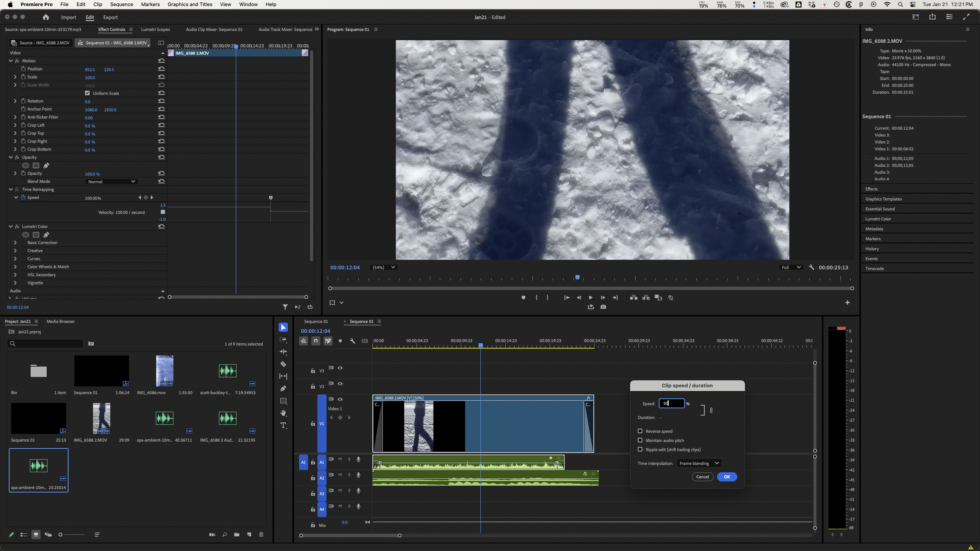Viewport: 980px width, 551px height.
Task: Select the Slip tool
Action: tap(283, 376)
